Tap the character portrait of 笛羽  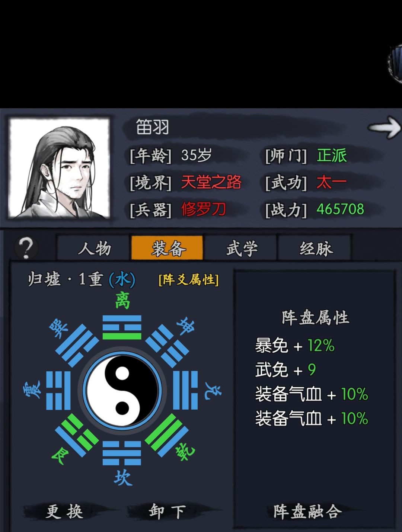(x=60, y=168)
